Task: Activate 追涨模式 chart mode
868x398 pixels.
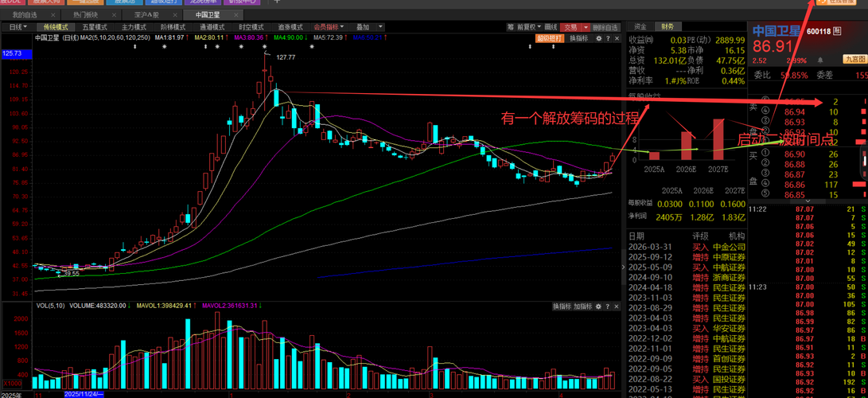Action: pos(290,26)
